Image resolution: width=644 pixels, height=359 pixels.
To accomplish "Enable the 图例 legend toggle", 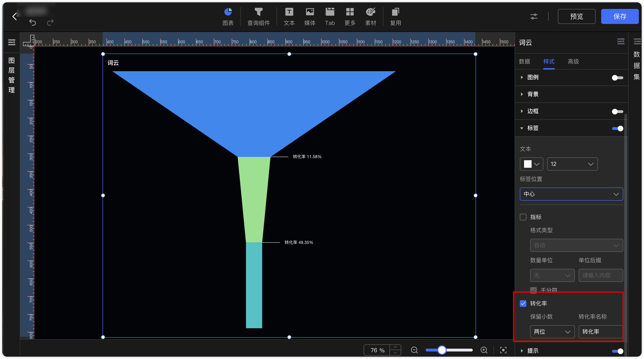I will tap(617, 78).
